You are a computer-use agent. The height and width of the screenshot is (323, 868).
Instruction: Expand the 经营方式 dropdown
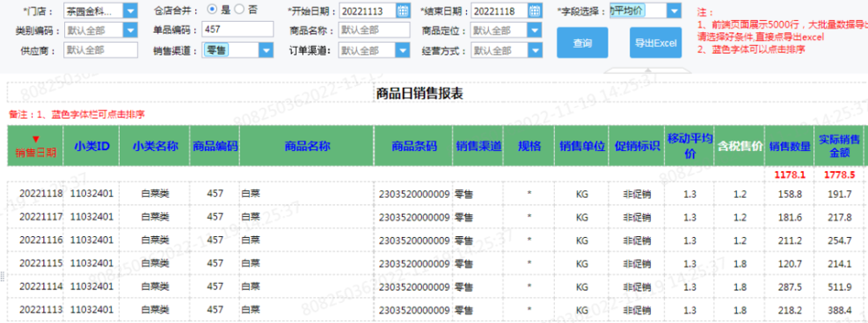tap(535, 50)
